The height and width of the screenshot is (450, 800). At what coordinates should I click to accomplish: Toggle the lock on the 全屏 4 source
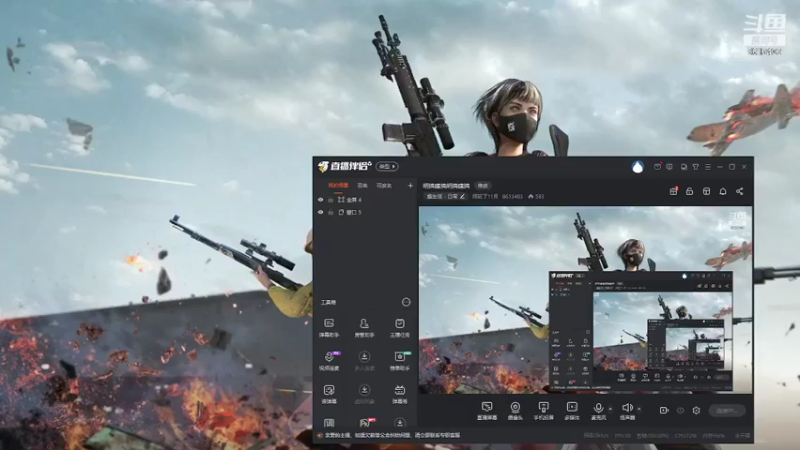click(331, 200)
